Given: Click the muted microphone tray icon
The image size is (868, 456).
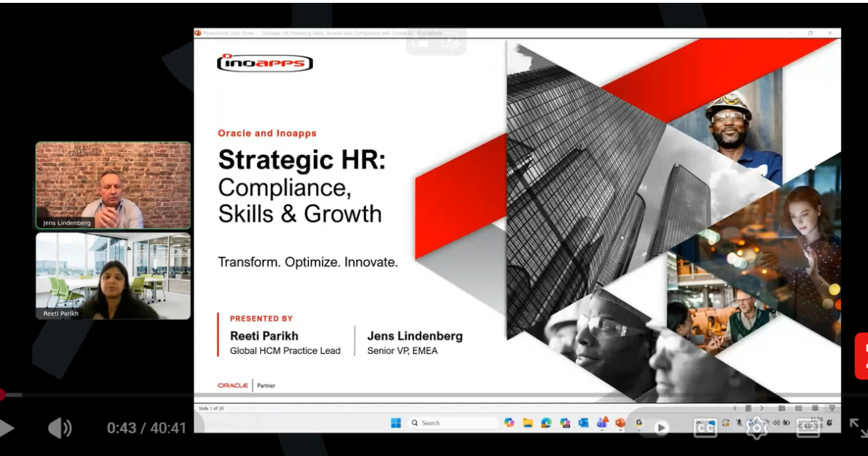Looking at the screenshot, I should [x=739, y=423].
